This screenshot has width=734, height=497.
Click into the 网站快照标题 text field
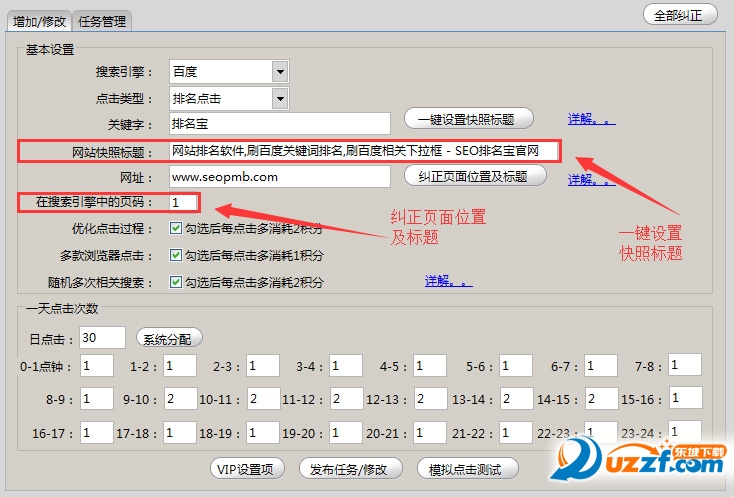click(364, 151)
